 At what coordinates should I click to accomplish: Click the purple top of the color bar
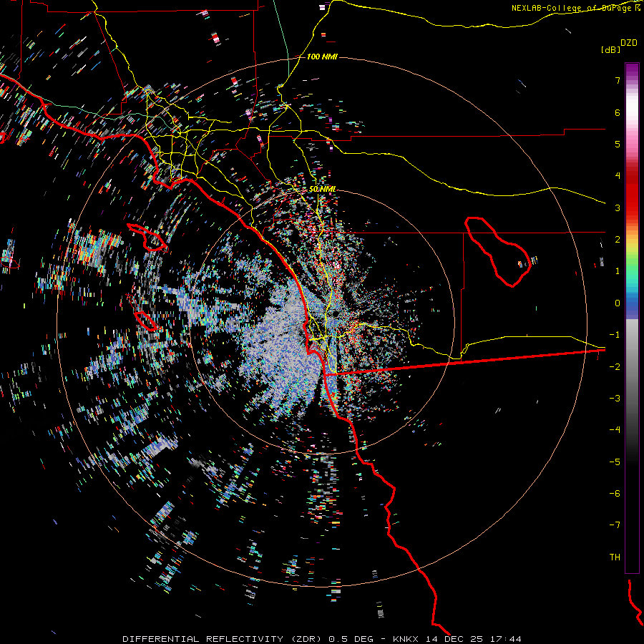[632, 71]
